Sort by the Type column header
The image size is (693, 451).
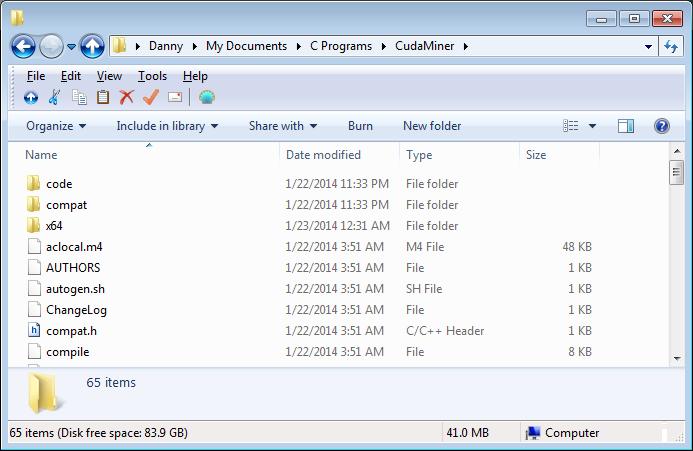[460, 155]
